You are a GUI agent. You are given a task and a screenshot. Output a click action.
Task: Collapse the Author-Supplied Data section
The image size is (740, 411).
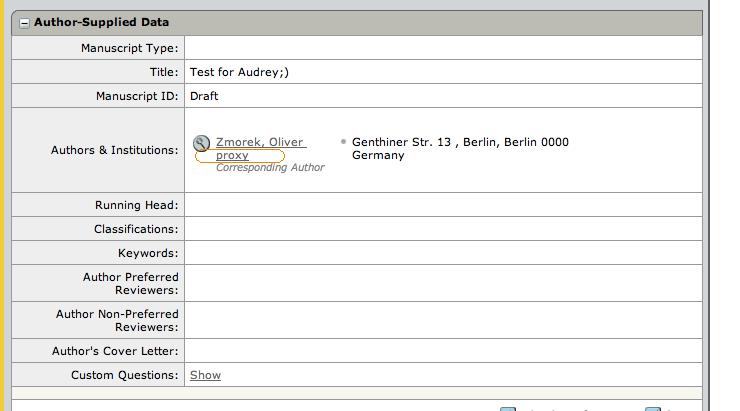(25, 22)
